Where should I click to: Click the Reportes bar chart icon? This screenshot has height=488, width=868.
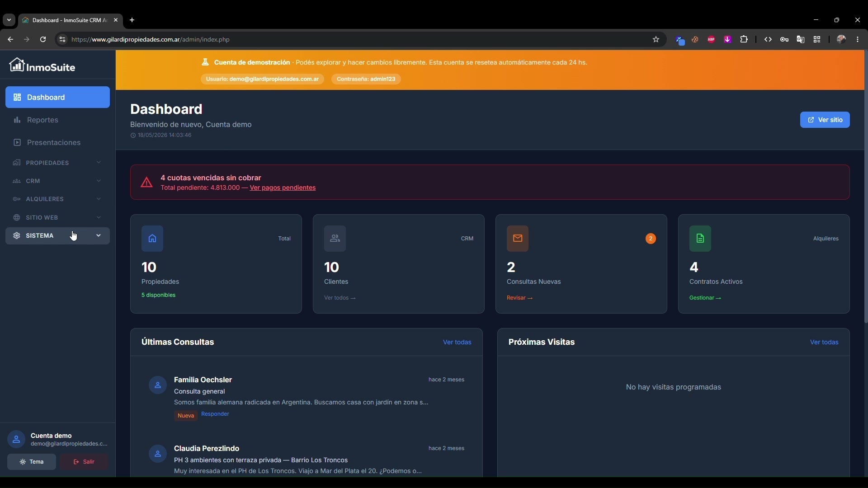17,120
